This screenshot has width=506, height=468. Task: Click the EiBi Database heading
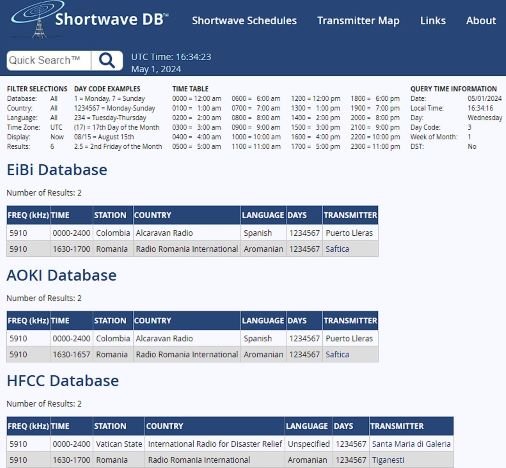[x=57, y=170]
